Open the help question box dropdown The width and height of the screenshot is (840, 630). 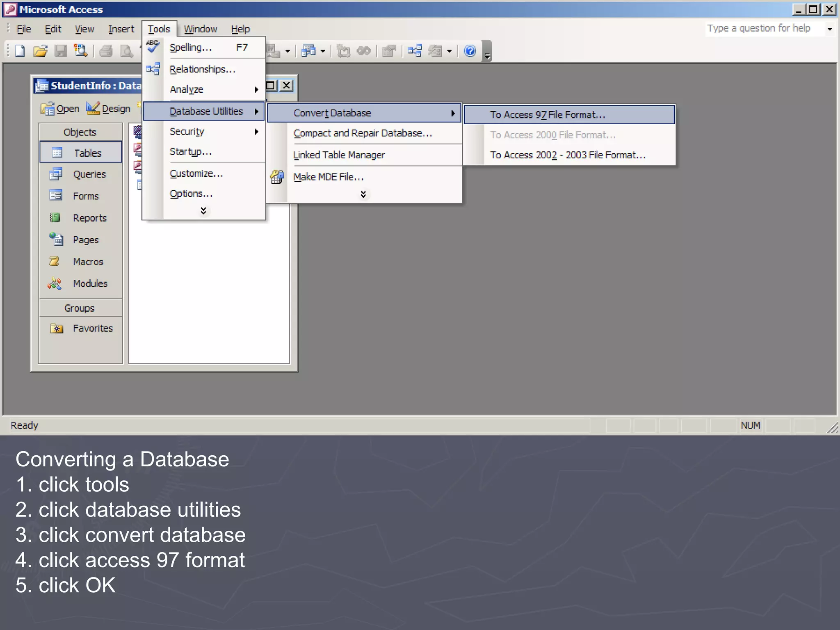[x=830, y=29]
